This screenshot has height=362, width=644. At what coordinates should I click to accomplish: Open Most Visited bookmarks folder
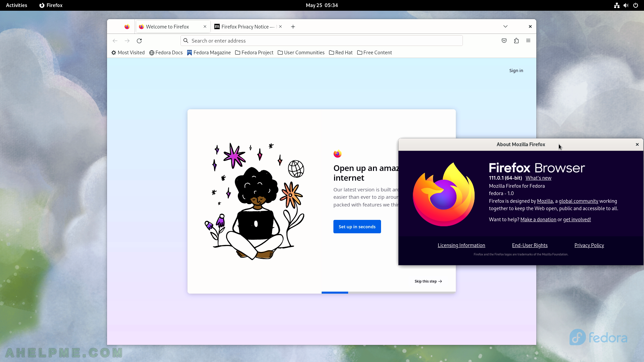pyautogui.click(x=128, y=53)
